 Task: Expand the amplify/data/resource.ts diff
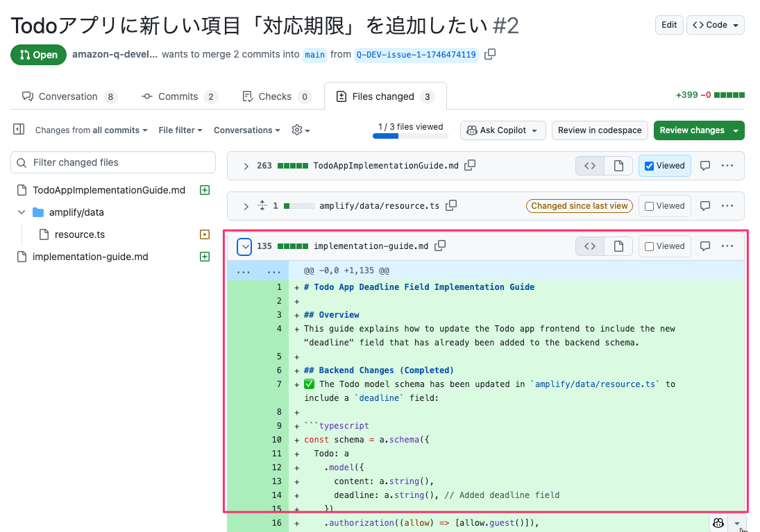[246, 206]
